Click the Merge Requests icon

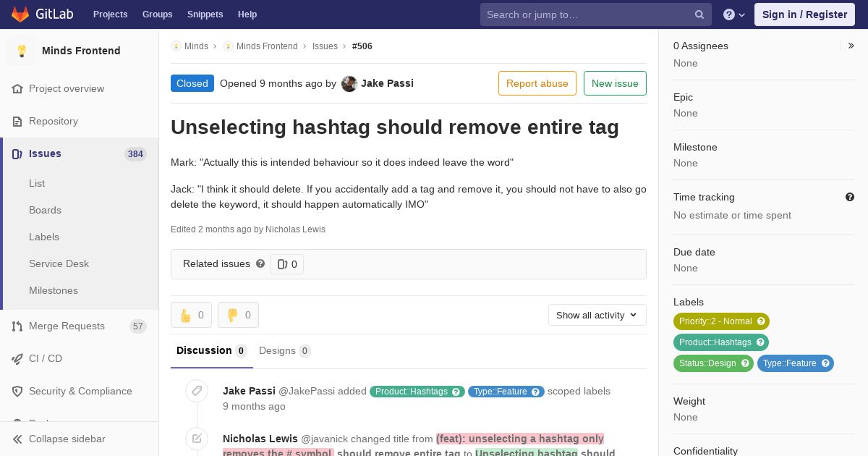click(17, 326)
